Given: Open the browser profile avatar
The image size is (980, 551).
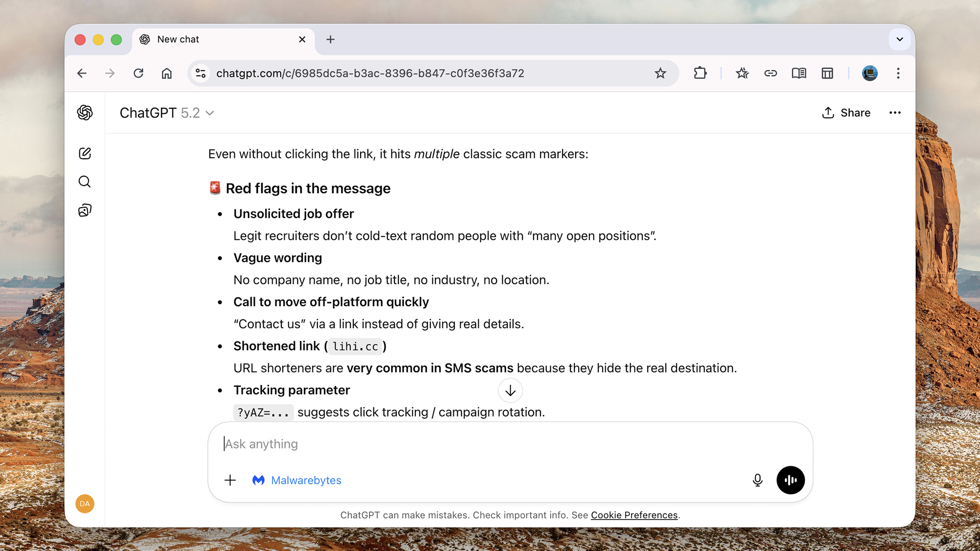Looking at the screenshot, I should [870, 73].
